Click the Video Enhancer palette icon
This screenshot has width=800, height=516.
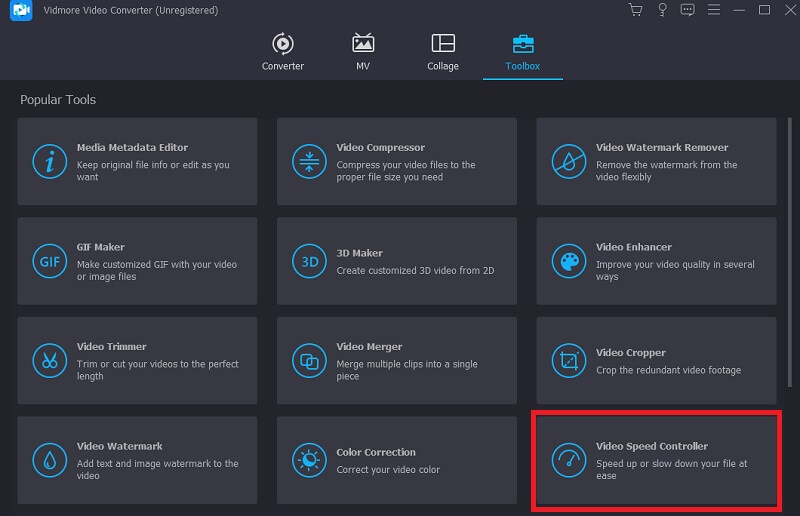569,261
